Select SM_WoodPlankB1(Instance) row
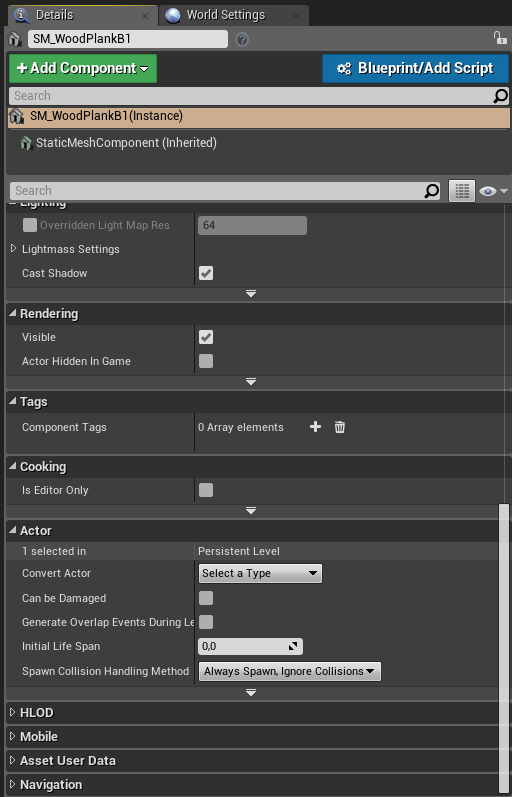This screenshot has width=512, height=797. [x=259, y=116]
